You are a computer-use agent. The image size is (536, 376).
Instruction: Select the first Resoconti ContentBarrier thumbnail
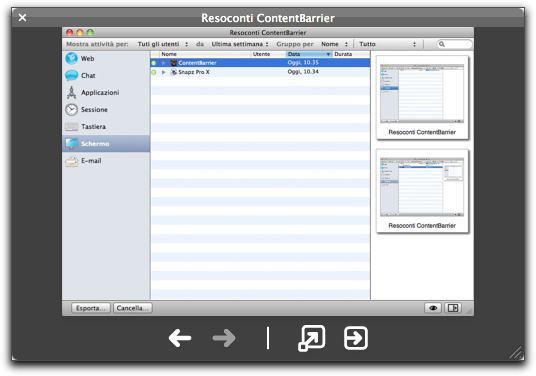[422, 98]
